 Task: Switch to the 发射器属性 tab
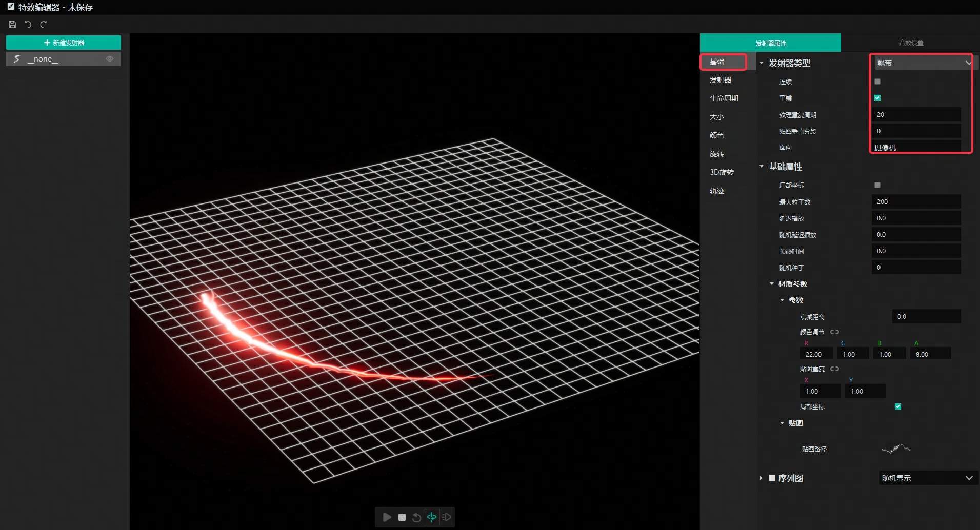coord(770,43)
